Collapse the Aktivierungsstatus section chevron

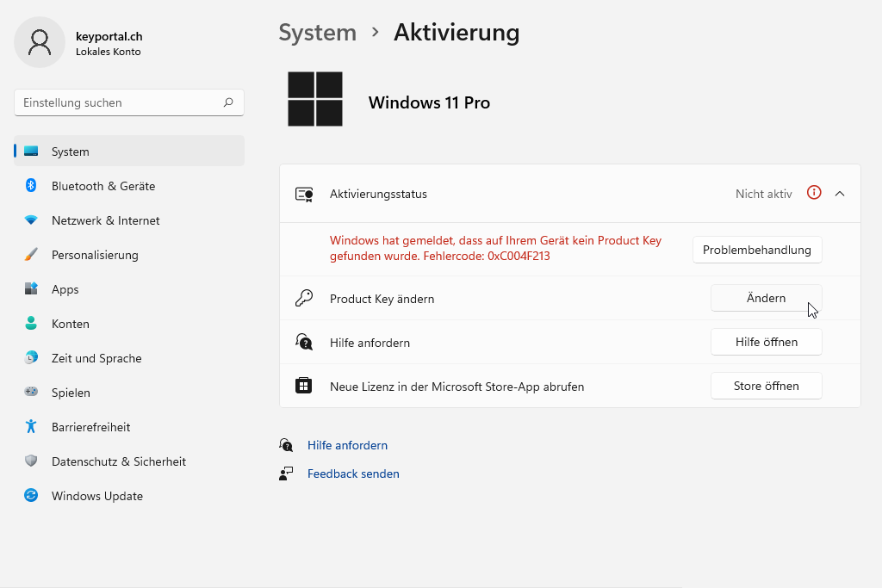pyautogui.click(x=840, y=194)
